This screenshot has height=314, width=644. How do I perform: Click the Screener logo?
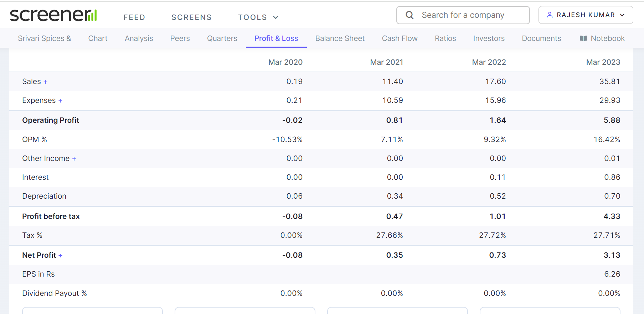pos(53,15)
